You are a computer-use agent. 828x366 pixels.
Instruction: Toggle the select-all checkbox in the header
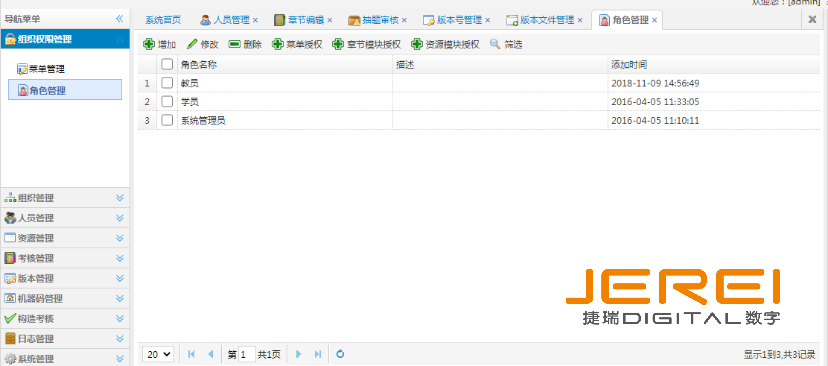[167, 64]
